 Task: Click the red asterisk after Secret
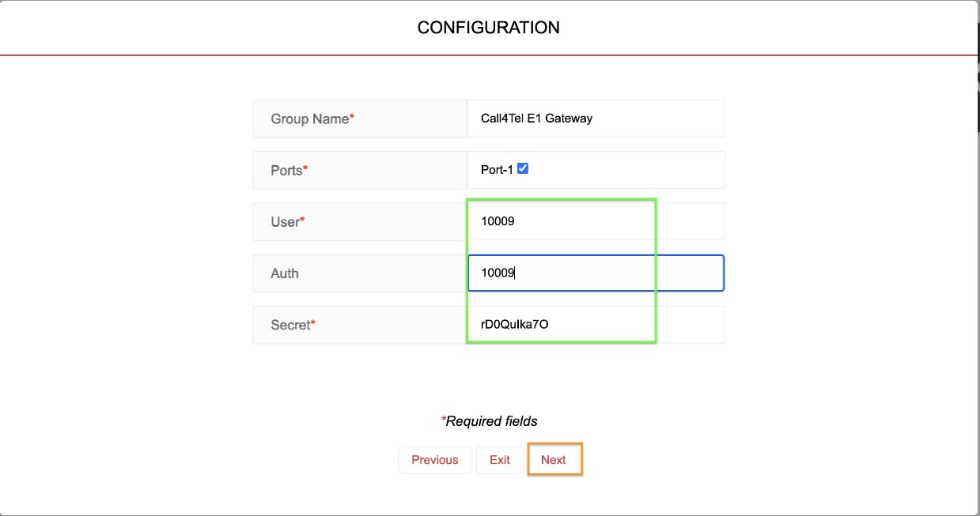pyautogui.click(x=313, y=323)
